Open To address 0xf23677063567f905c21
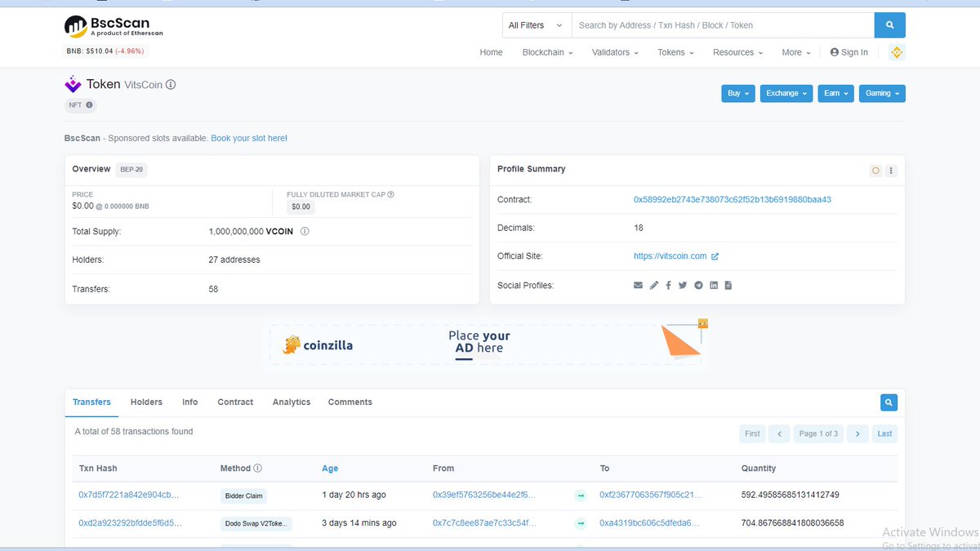 (x=651, y=495)
